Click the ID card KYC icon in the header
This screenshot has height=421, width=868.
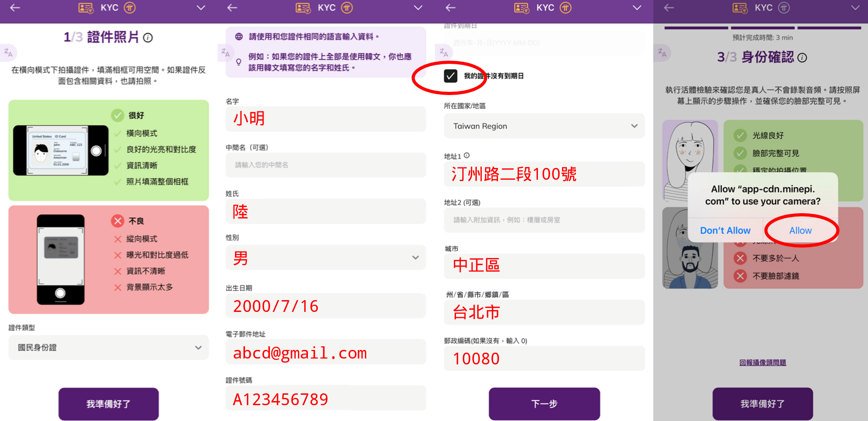coord(85,8)
